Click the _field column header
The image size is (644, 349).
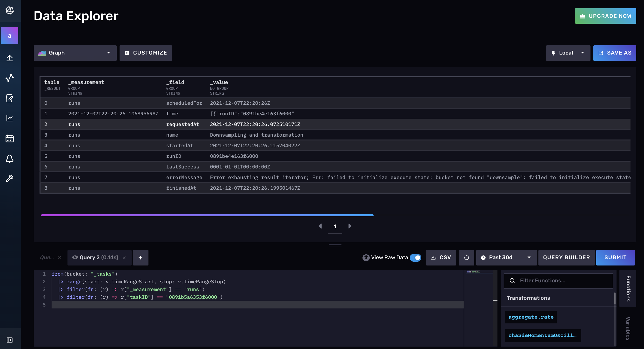coord(175,83)
